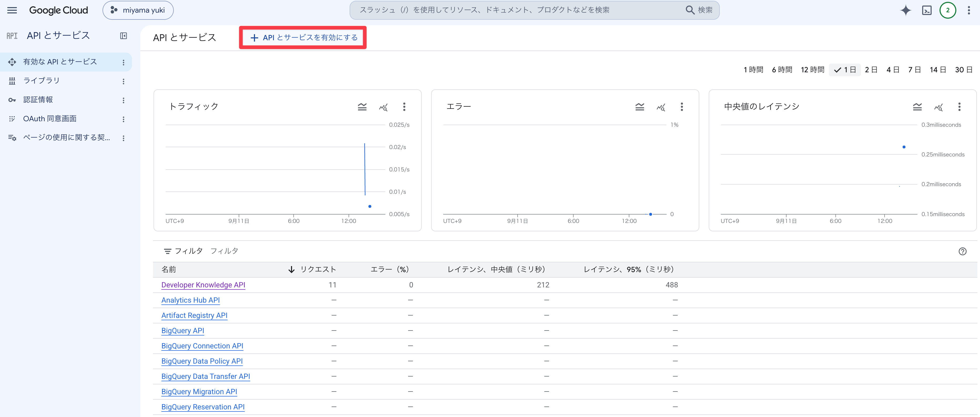Open OAuth 同意画面 in the sidebar
This screenshot has height=417, width=980.
(x=50, y=119)
